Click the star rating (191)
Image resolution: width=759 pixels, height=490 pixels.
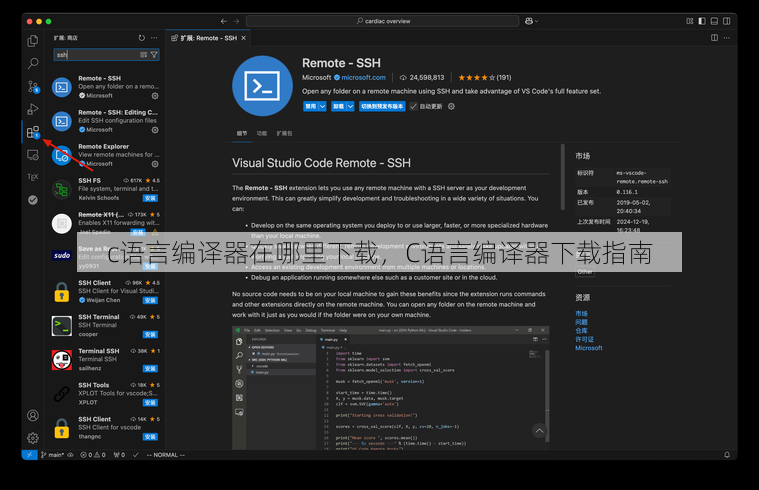tap(485, 77)
